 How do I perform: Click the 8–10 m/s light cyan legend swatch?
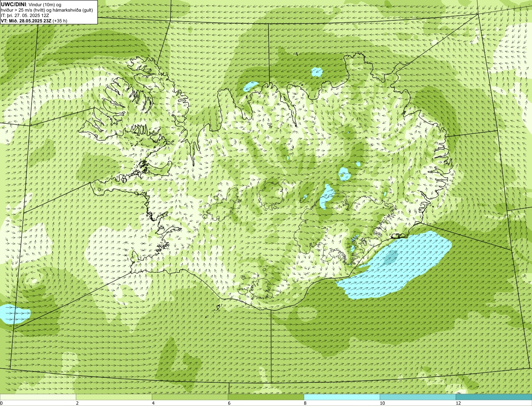tap(342, 397)
